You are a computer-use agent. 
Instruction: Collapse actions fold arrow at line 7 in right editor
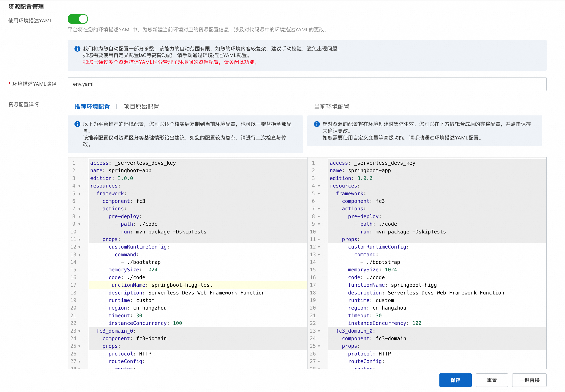pos(319,209)
